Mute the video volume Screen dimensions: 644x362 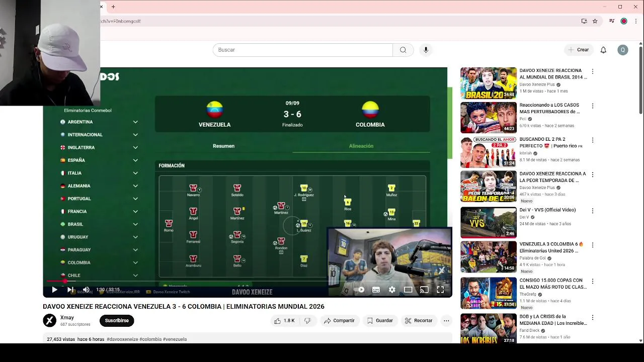[x=86, y=290]
